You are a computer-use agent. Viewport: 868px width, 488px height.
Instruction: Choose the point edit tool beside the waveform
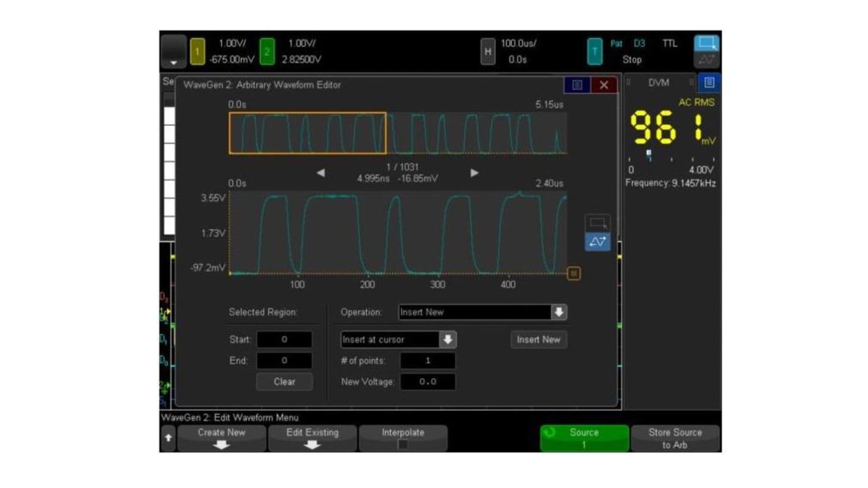coord(597,242)
